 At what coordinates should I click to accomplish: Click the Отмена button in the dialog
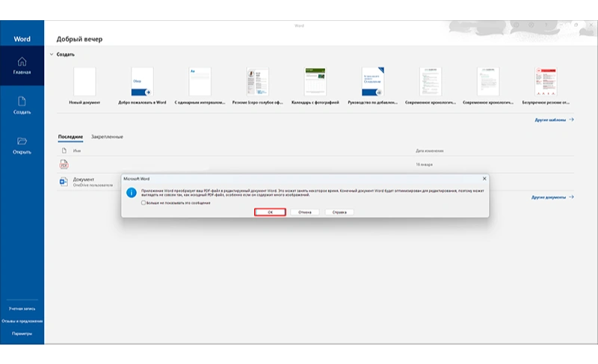305,212
